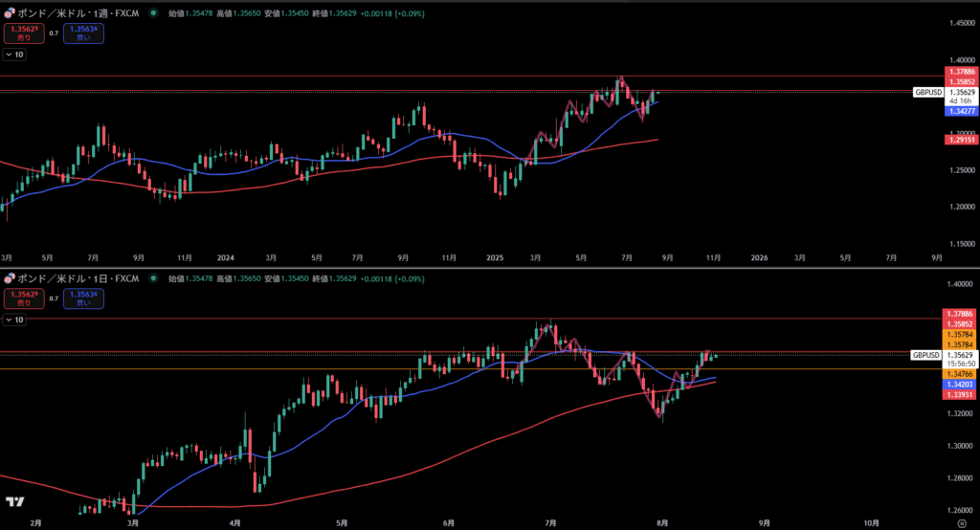Open the ポンド/米ドル・1日・FXCM symbol title
This screenshot has width=980, height=530.
coord(78,278)
